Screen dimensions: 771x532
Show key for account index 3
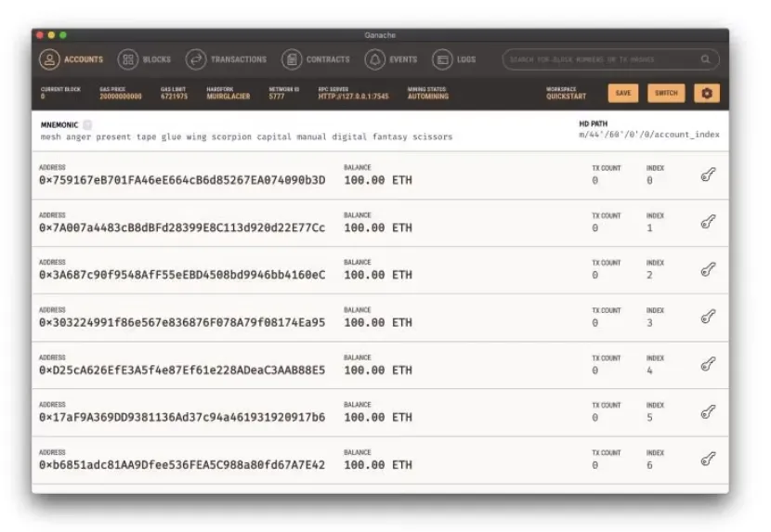[x=708, y=317]
